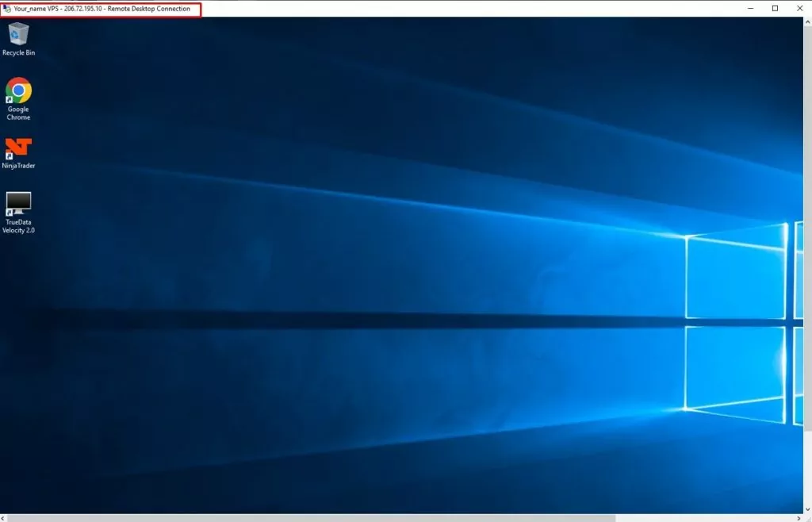Click the vertical scrollbar up arrow
Screen dimensions: 812x522
point(807,21)
